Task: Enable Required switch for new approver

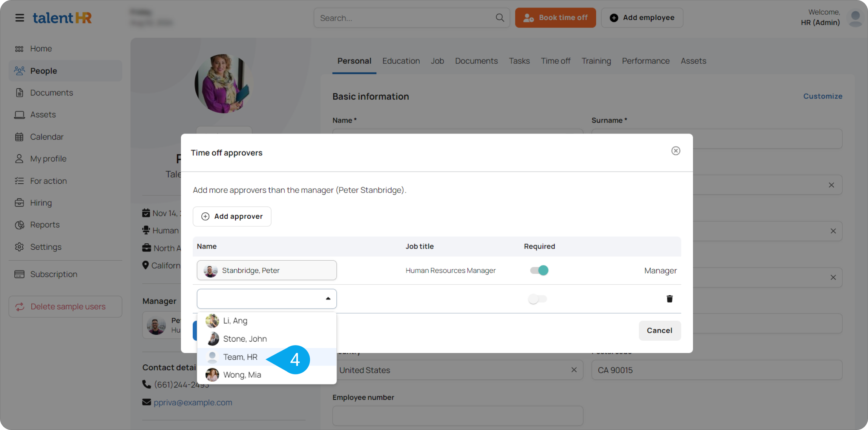Action: (x=537, y=299)
